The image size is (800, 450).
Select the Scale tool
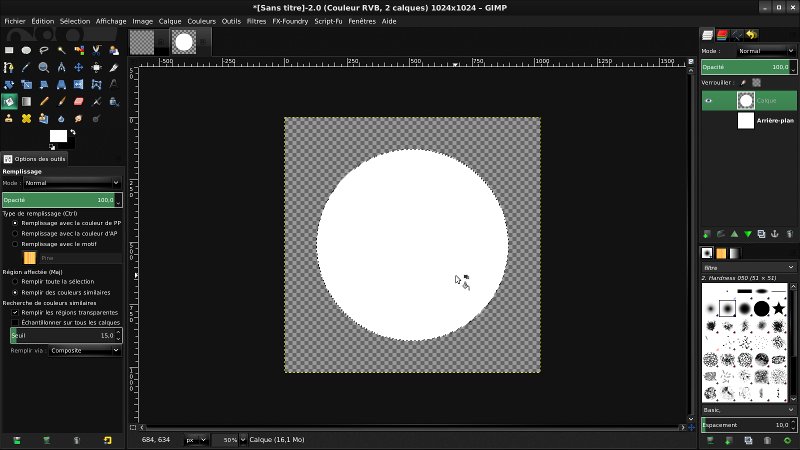click(x=27, y=85)
